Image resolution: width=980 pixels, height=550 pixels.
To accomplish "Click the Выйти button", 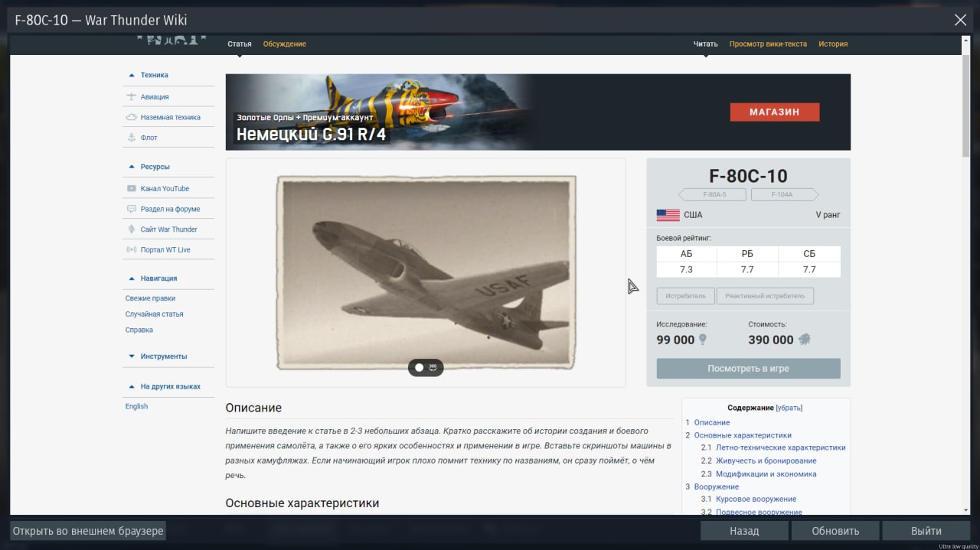I will [926, 531].
